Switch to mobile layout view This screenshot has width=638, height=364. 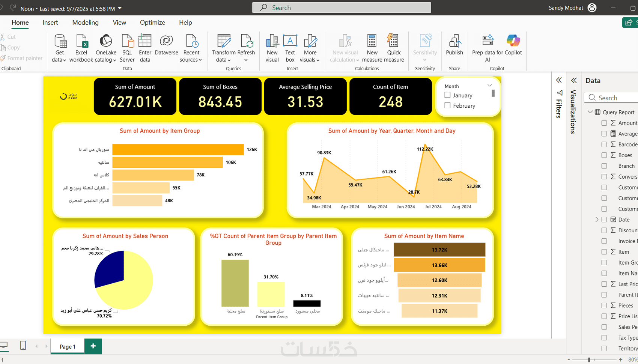coord(23,345)
